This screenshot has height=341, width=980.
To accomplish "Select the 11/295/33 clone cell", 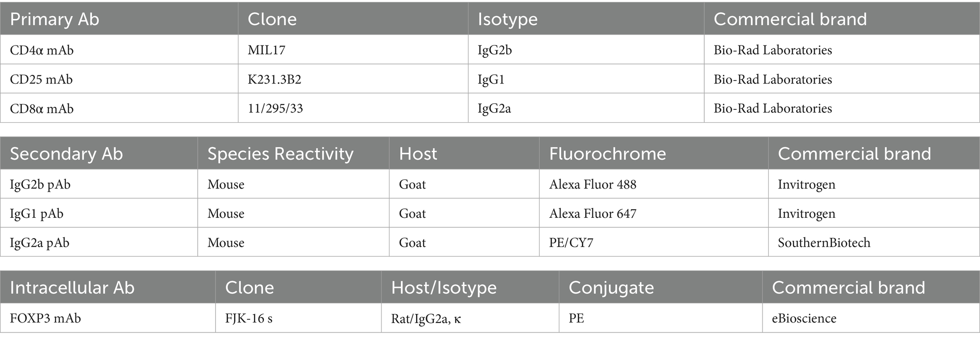I will [x=275, y=108].
